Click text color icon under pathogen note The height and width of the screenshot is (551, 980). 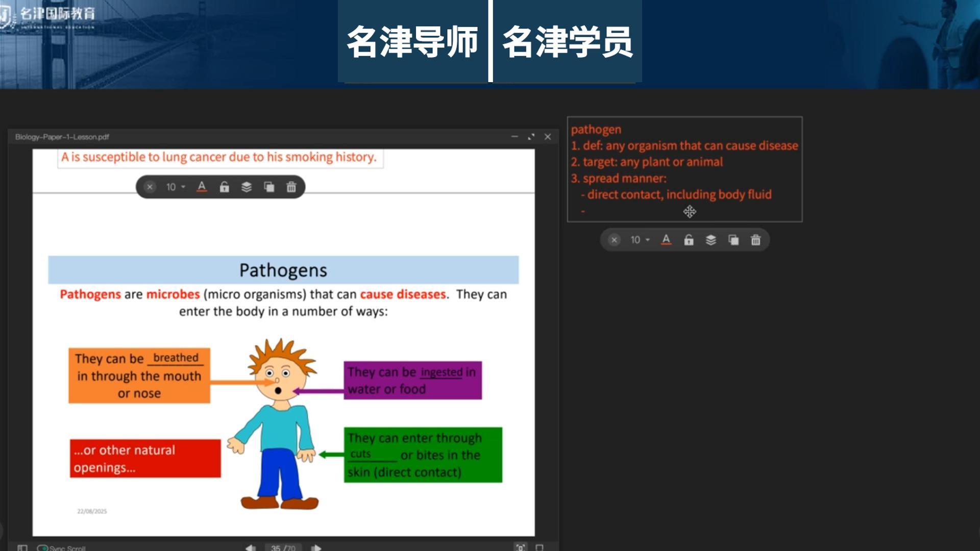666,240
